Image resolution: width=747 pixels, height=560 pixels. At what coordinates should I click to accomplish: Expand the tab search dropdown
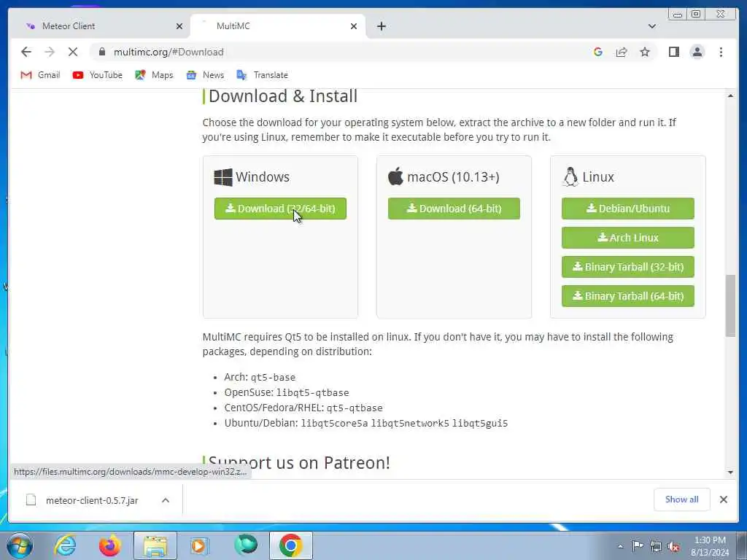coord(651,26)
